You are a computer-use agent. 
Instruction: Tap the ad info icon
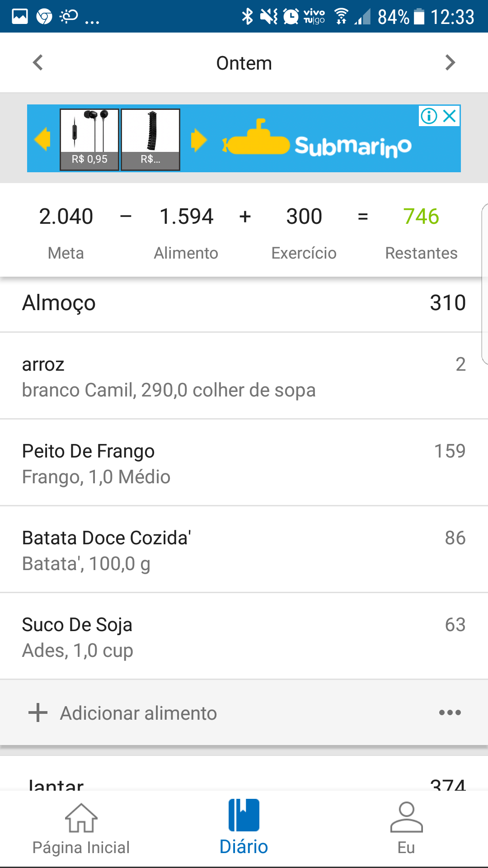click(428, 116)
